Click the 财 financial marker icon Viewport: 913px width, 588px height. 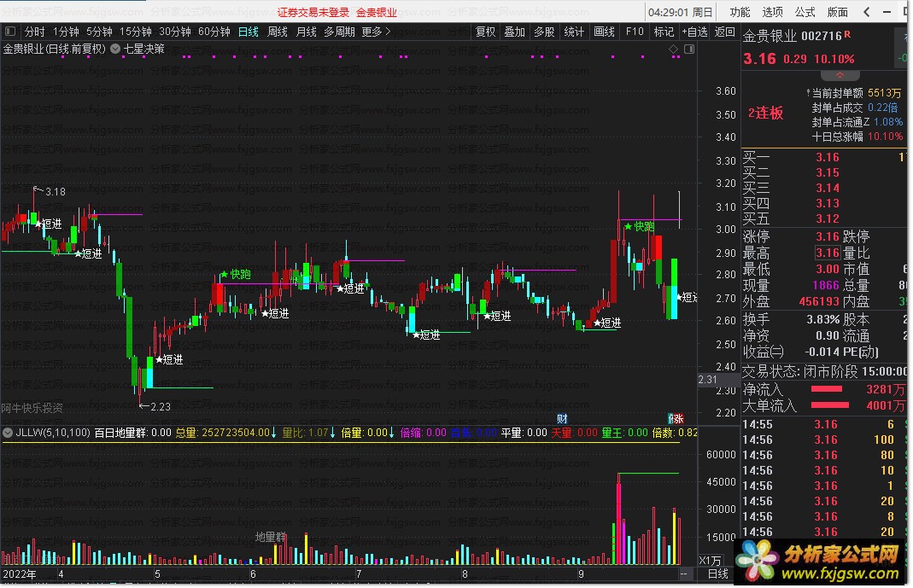point(563,419)
